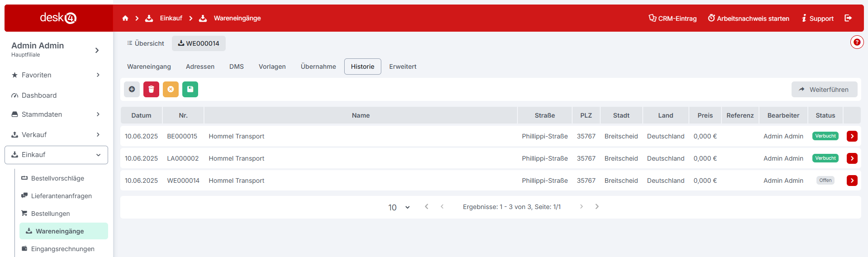Screen dimensions: 868x257
Task: Open the red help question mark icon
Action: pos(857,42)
